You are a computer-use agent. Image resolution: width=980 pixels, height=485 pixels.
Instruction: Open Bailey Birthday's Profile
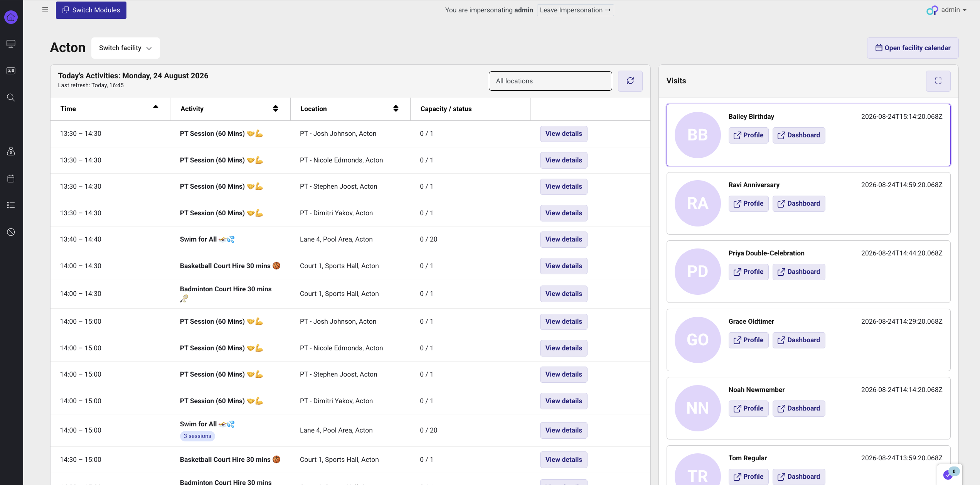click(748, 135)
